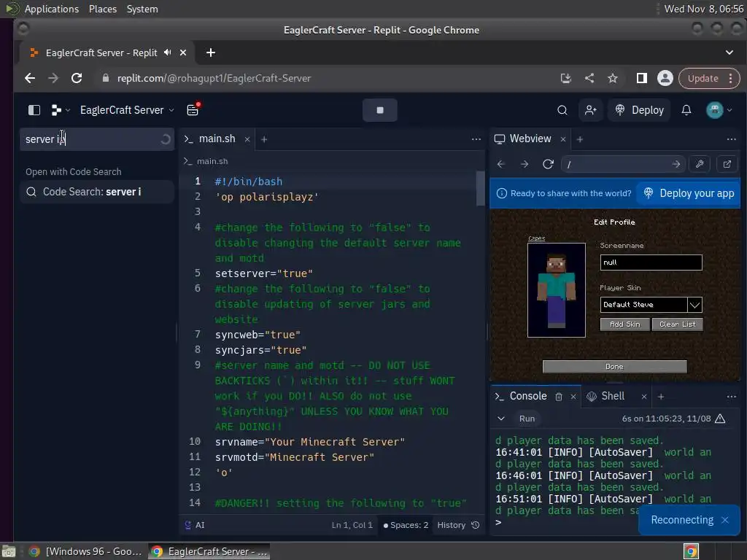Viewport: 747px width, 560px height.
Task: Select the Webview tab
Action: tap(523, 139)
